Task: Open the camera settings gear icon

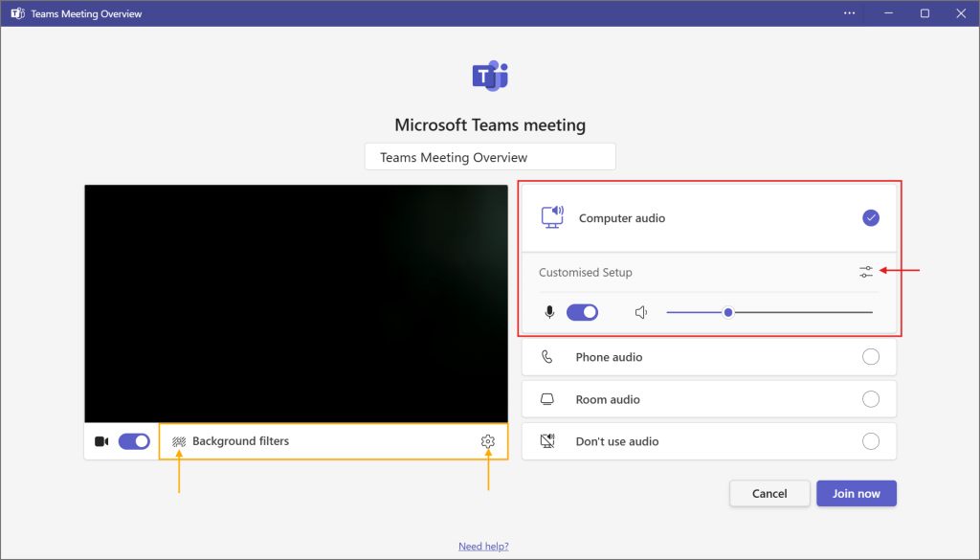Action: [x=487, y=441]
